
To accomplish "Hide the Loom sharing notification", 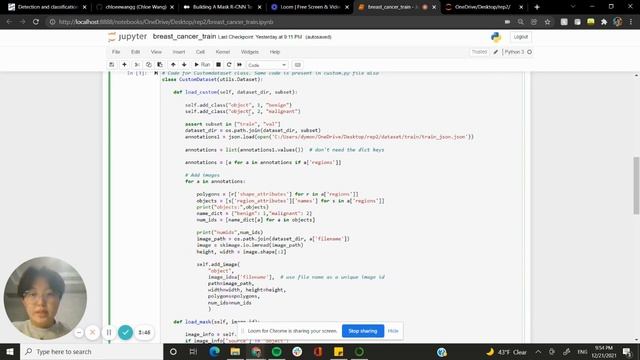I will (393, 331).
